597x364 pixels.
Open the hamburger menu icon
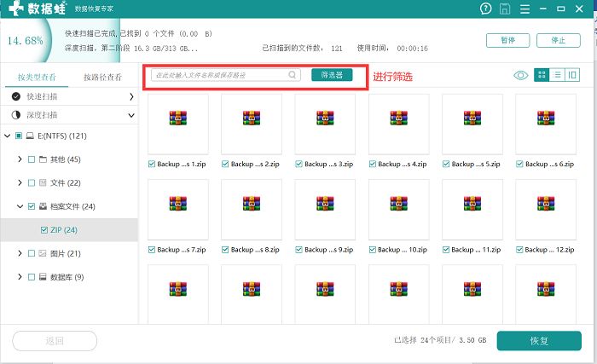525,9
